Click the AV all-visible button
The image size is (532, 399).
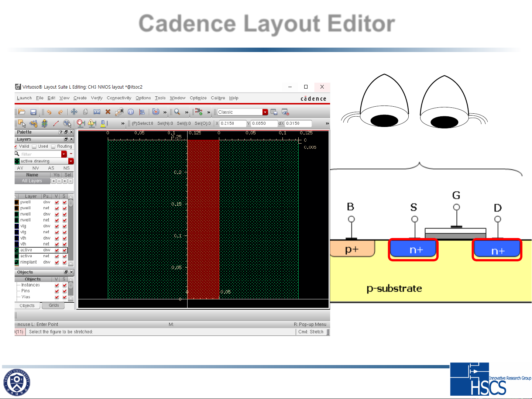click(x=20, y=168)
